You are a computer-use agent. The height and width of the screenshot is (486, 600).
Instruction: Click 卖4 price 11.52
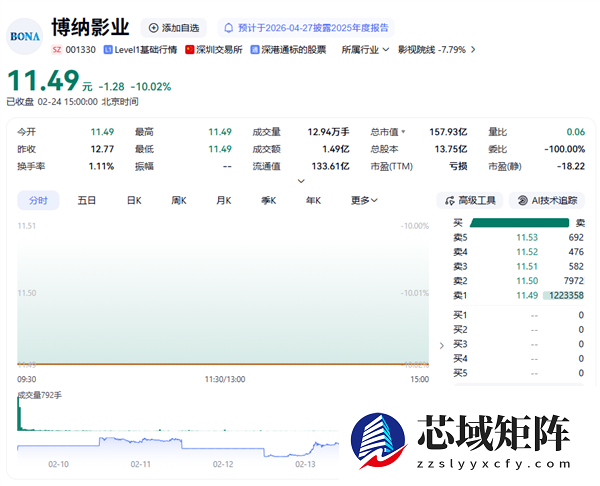pos(527,252)
